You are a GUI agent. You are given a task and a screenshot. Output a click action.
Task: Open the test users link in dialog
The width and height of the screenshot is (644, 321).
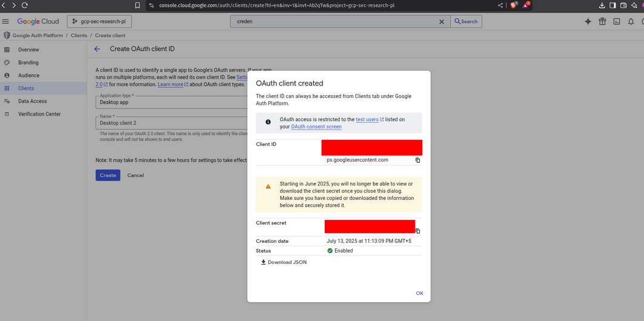370,119
